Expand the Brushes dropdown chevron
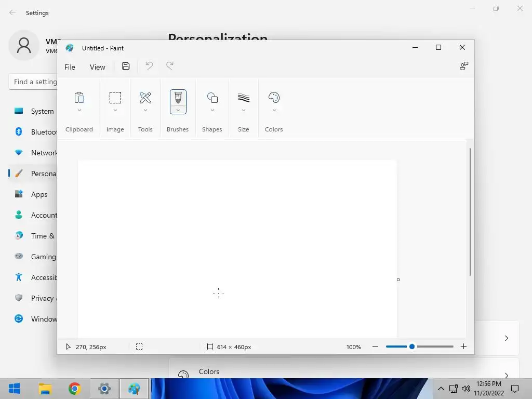This screenshot has width=532, height=399. click(178, 110)
